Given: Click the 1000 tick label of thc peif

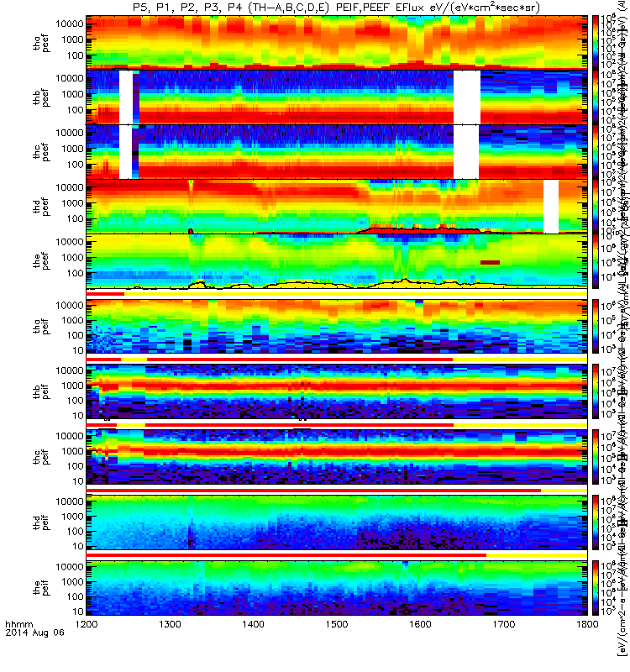Looking at the screenshot, I should pos(72,451).
